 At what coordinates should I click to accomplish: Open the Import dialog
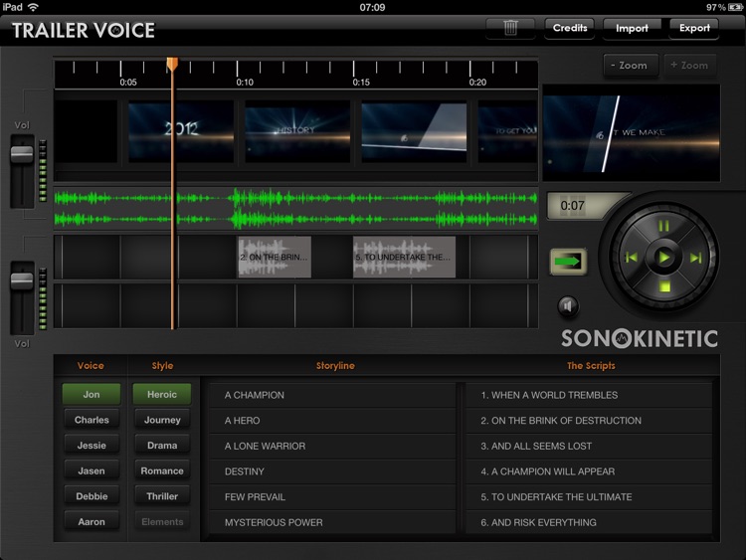point(632,29)
